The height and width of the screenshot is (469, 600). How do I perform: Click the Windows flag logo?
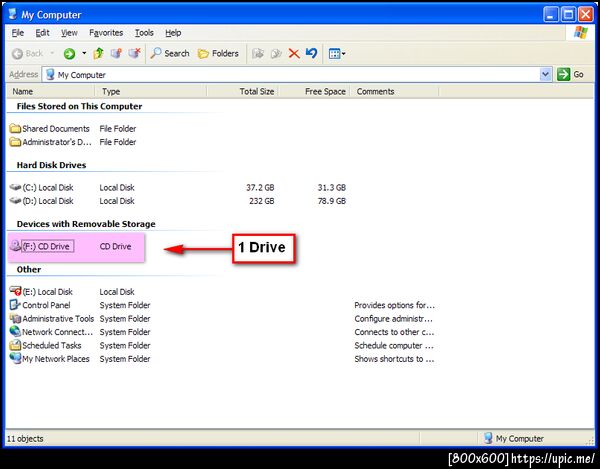[x=580, y=33]
